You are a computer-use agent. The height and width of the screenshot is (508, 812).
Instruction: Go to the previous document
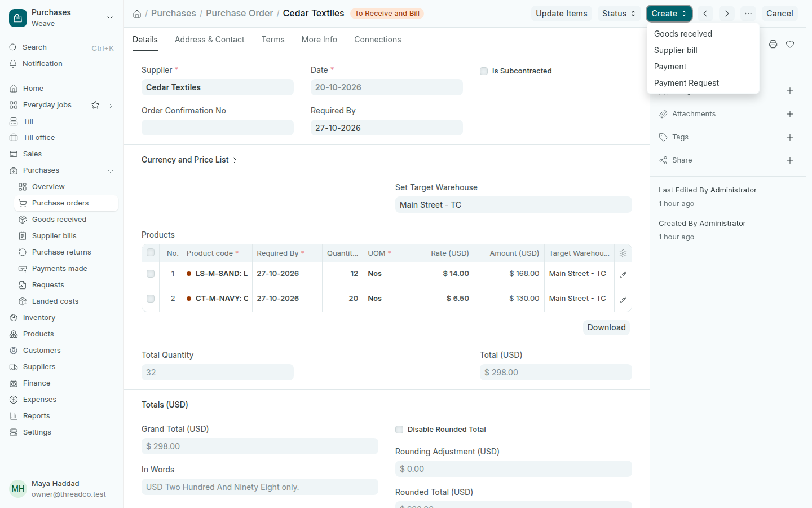[705, 14]
